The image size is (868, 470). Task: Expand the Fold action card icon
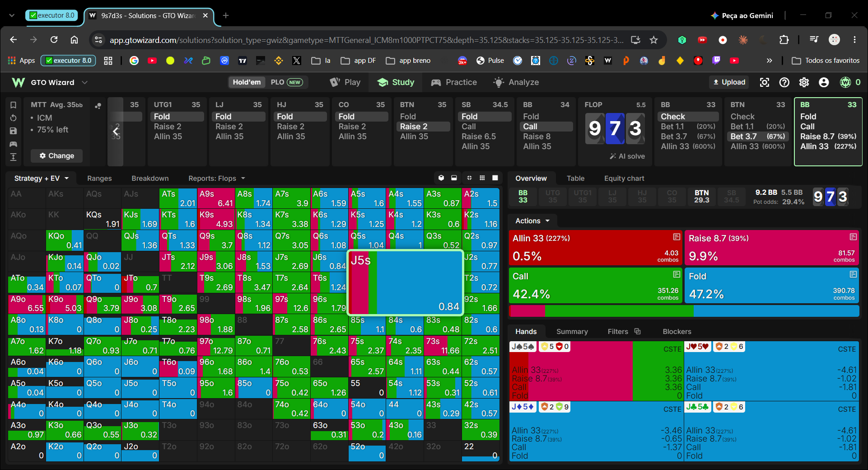[x=853, y=274]
